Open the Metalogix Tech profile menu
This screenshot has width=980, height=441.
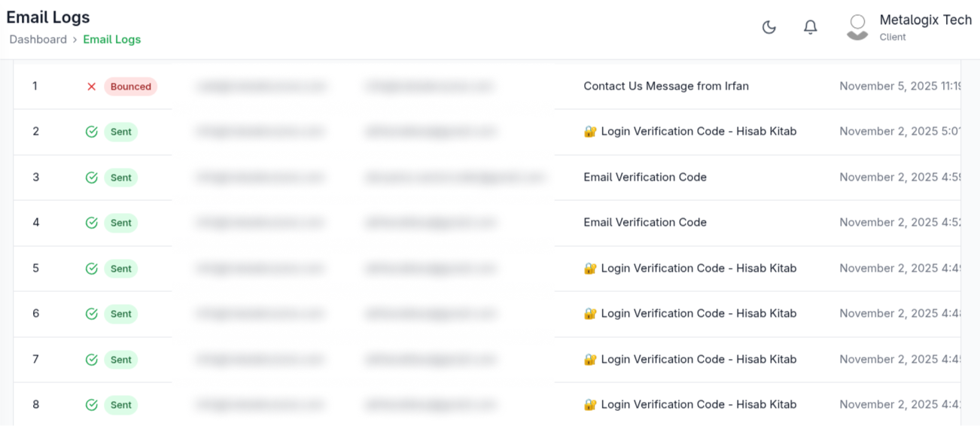click(925, 27)
